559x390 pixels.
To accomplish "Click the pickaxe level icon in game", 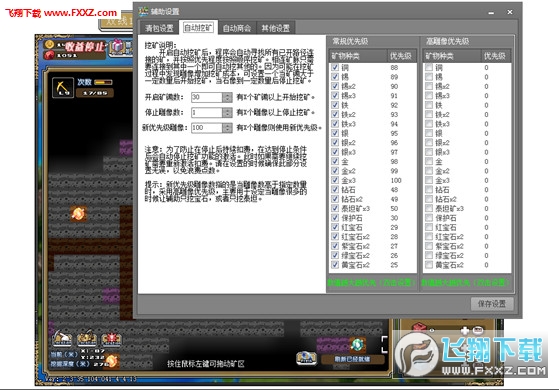I will point(63,87).
